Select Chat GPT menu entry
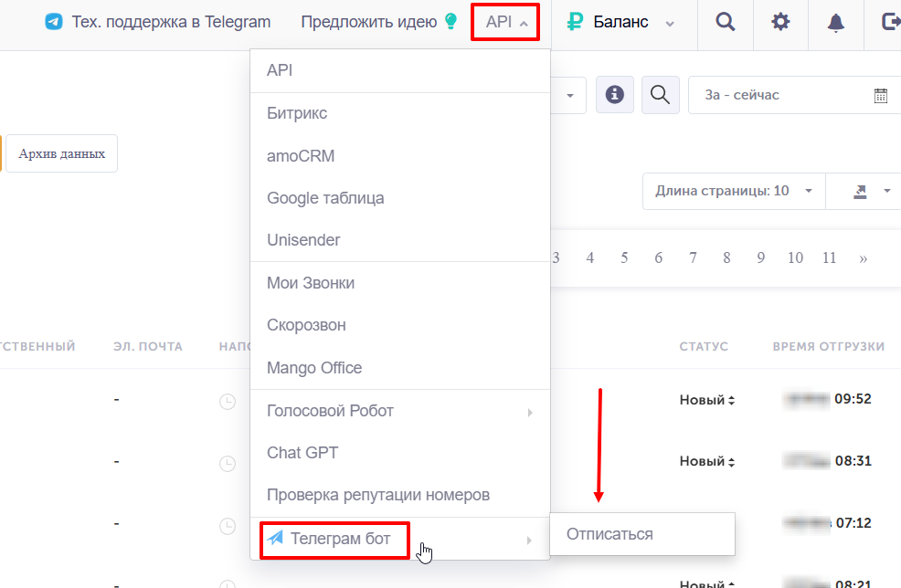 click(x=400, y=453)
